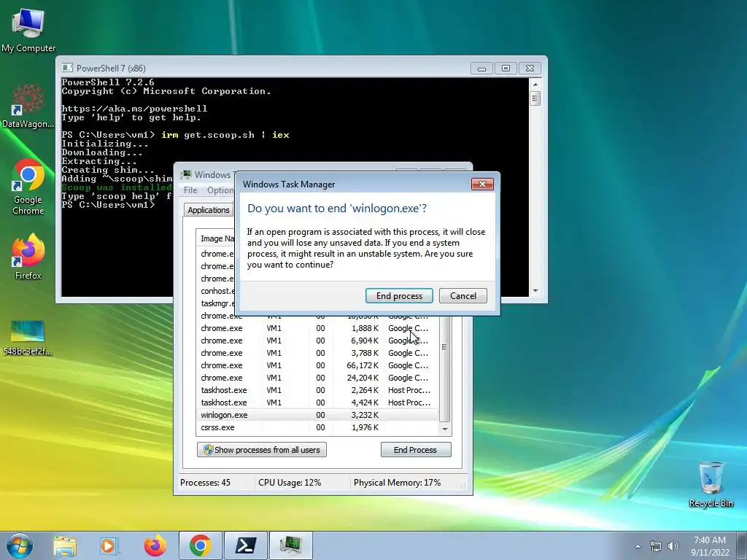Click the process list scrollbar down arrow
The height and width of the screenshot is (560, 747).
pyautogui.click(x=445, y=429)
